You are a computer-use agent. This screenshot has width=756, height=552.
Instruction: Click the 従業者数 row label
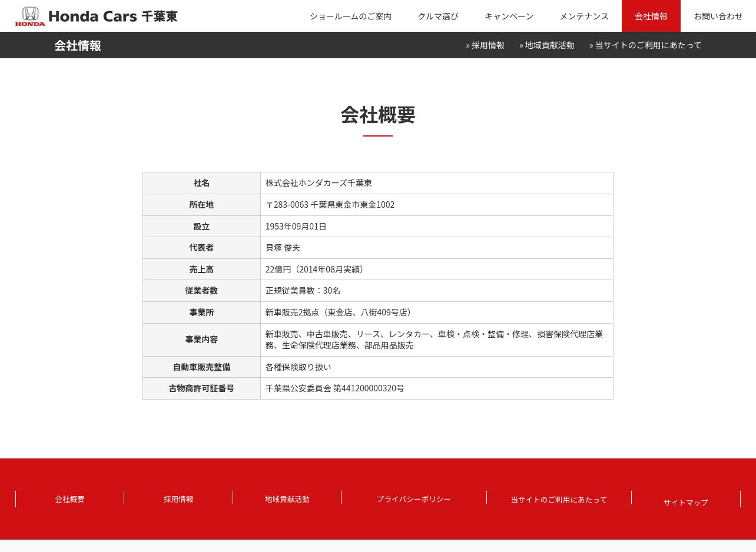(201, 291)
